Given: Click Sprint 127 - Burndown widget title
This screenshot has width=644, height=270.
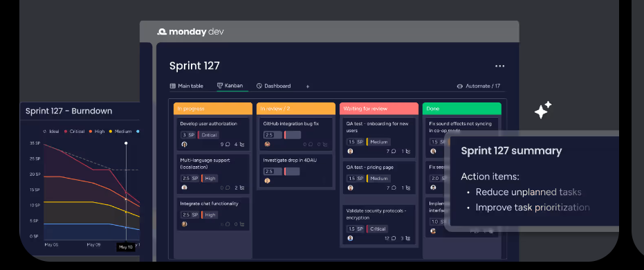Looking at the screenshot, I should 68,111.
